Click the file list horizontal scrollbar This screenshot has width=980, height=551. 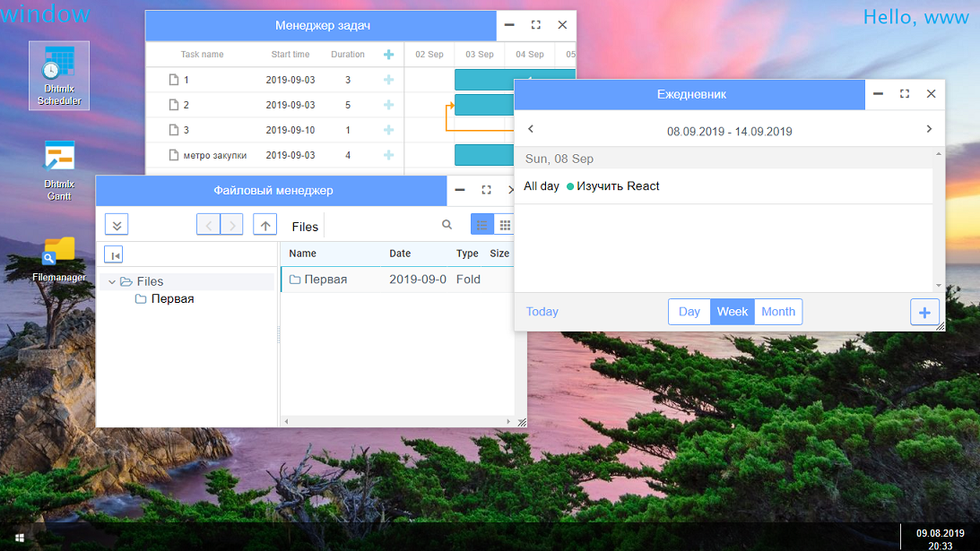[397, 422]
